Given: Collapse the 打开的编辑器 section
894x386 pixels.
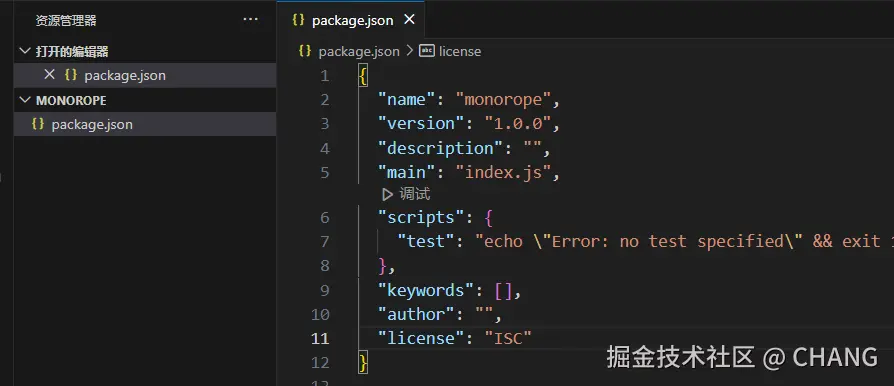Looking at the screenshot, I should coord(25,51).
